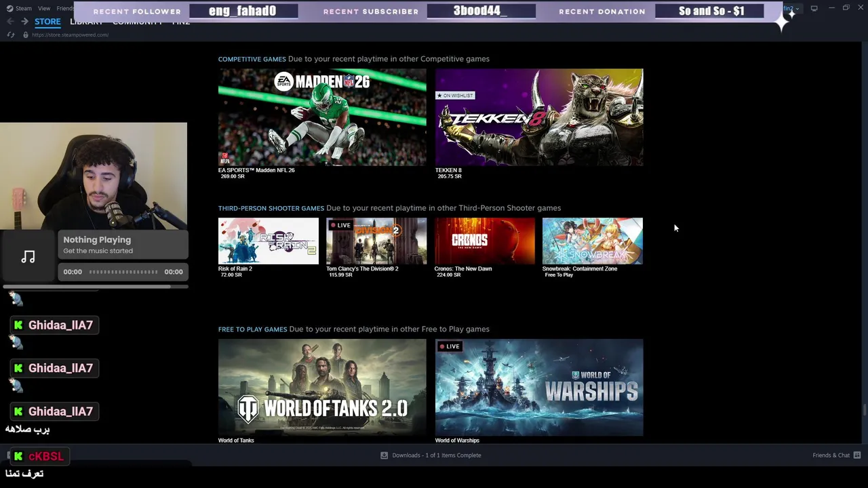This screenshot has height=488, width=868.
Task: Open the Friends menu
Action: coord(65,8)
